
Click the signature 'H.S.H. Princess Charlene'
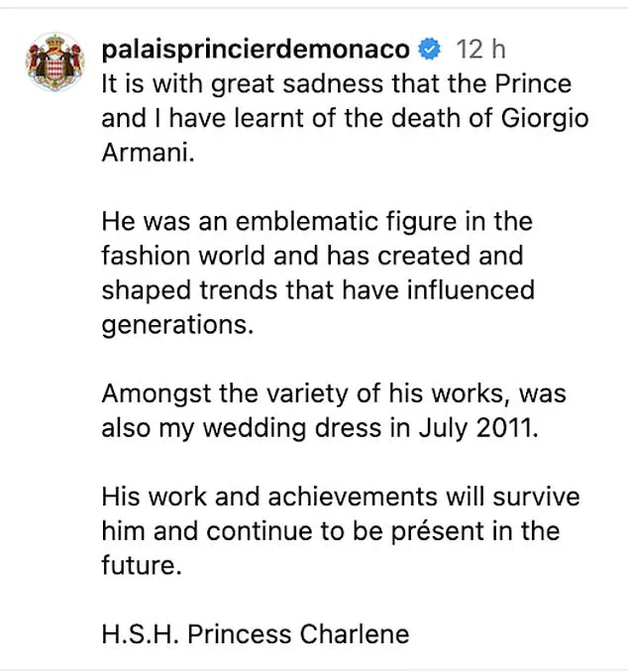click(256, 634)
